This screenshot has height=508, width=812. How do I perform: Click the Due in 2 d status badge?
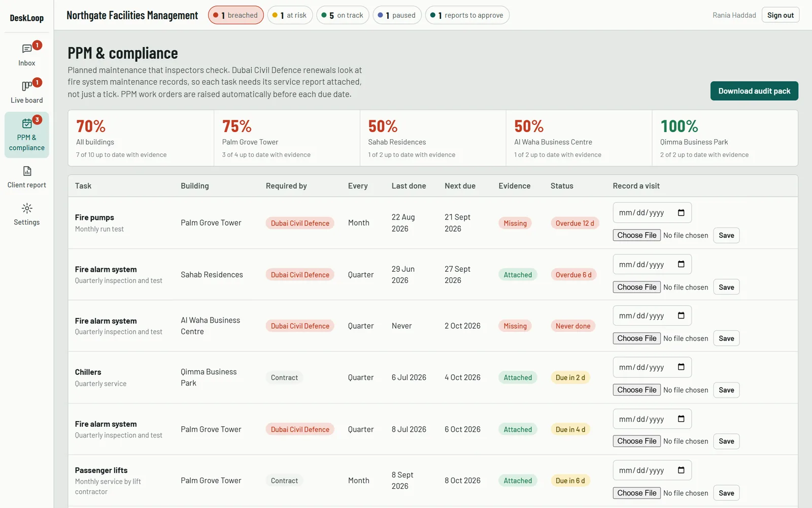pyautogui.click(x=570, y=377)
